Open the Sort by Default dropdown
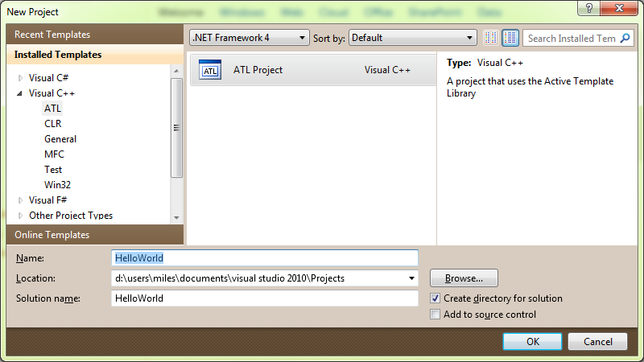 412,38
